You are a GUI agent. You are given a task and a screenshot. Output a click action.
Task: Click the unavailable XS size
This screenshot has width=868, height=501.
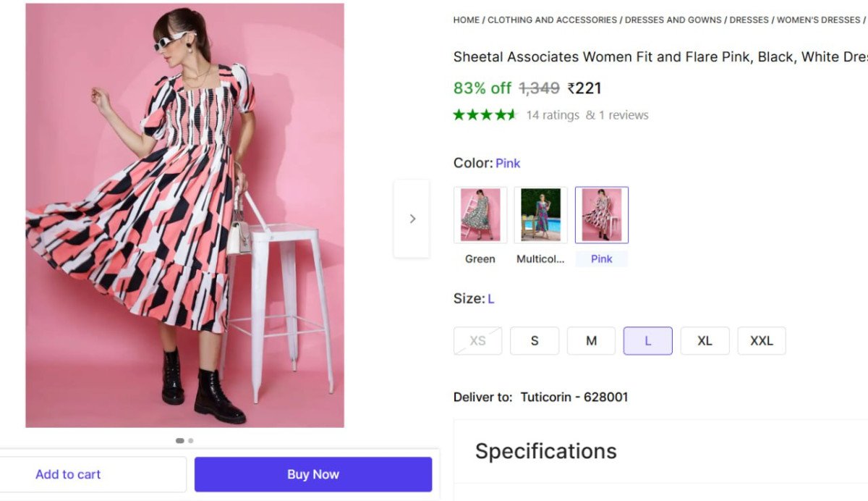pos(477,341)
